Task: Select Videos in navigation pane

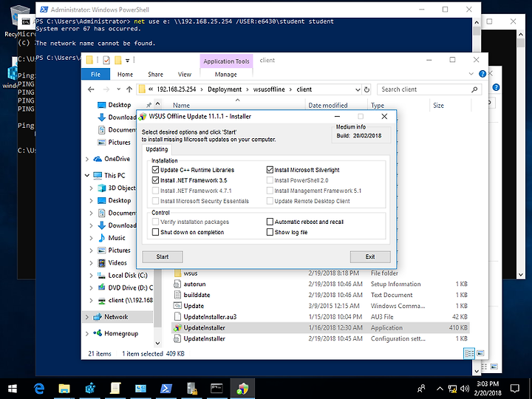Action: tap(117, 263)
